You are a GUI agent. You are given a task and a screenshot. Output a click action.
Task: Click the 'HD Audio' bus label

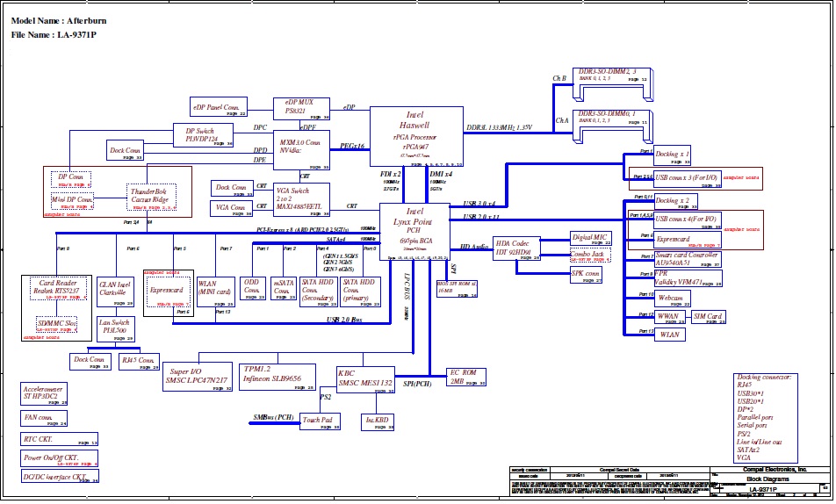click(474, 247)
